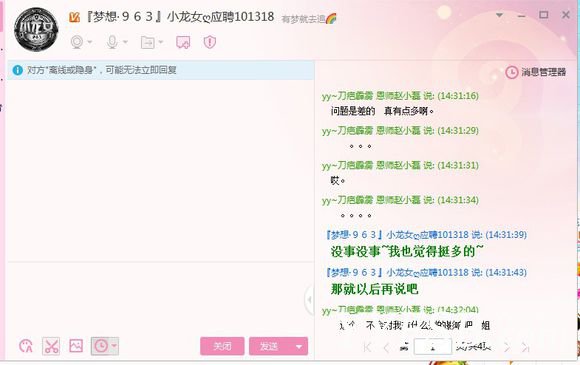
Task: Expand video call options arrow
Action: (90, 42)
